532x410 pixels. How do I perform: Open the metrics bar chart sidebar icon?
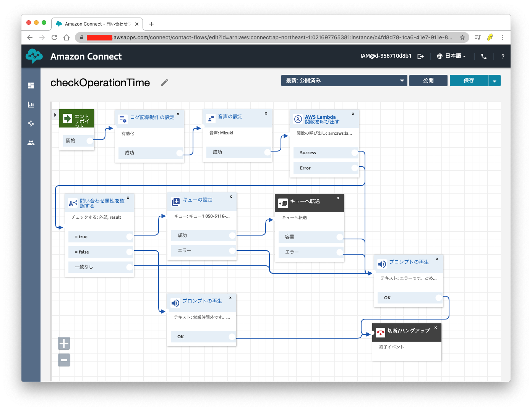(x=31, y=105)
